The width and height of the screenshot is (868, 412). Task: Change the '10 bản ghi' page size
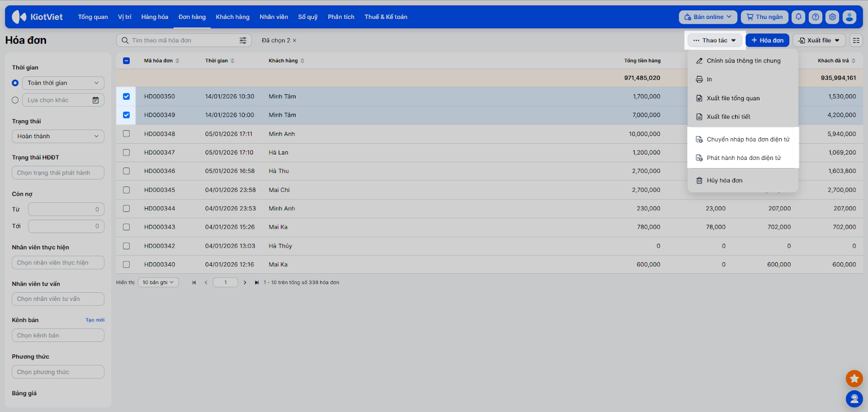(158, 282)
